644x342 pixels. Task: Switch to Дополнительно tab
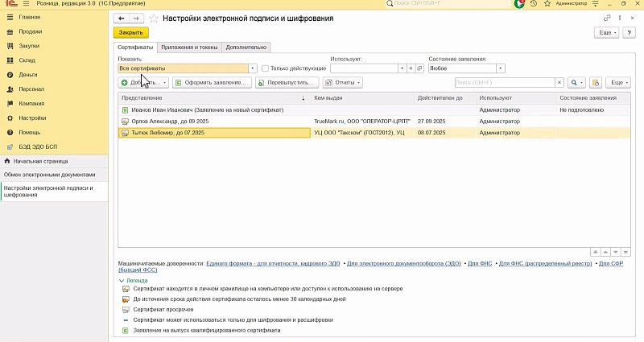point(246,47)
